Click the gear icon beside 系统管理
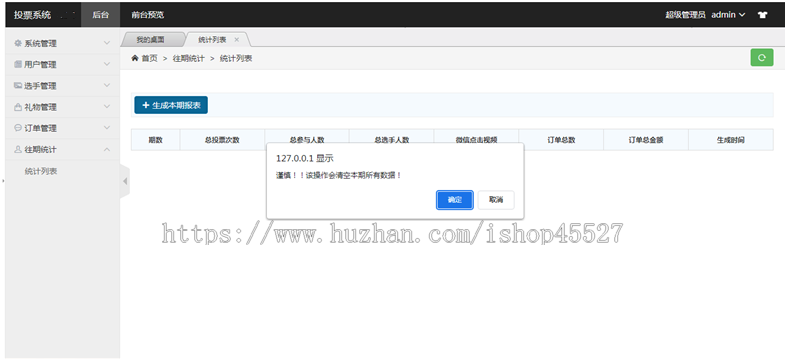The height and width of the screenshot is (361, 787). [18, 44]
